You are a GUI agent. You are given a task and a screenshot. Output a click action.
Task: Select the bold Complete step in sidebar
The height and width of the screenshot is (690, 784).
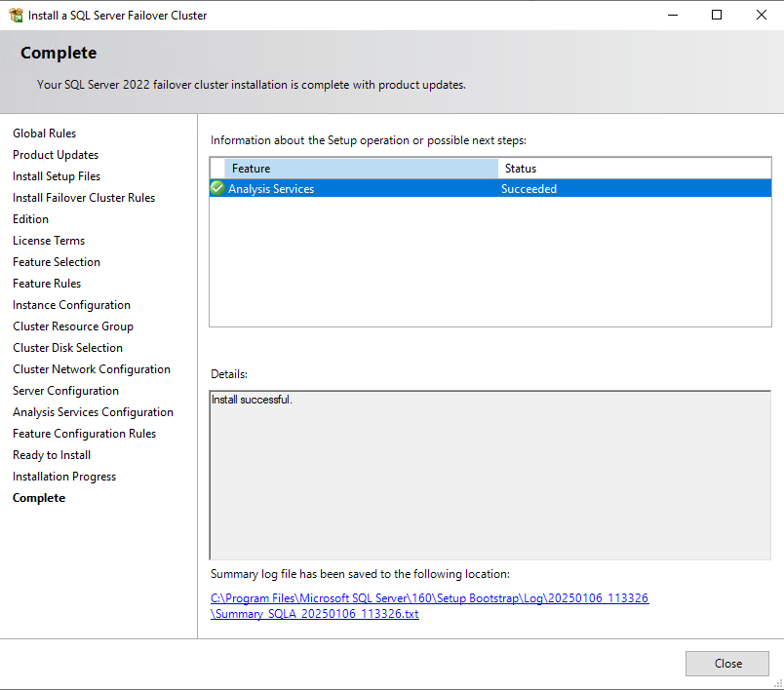coord(39,498)
